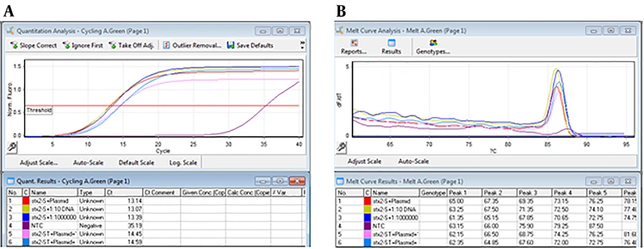Click the Peak 1 column header
The width and height of the screenshot is (644, 249).
[x=464, y=192]
